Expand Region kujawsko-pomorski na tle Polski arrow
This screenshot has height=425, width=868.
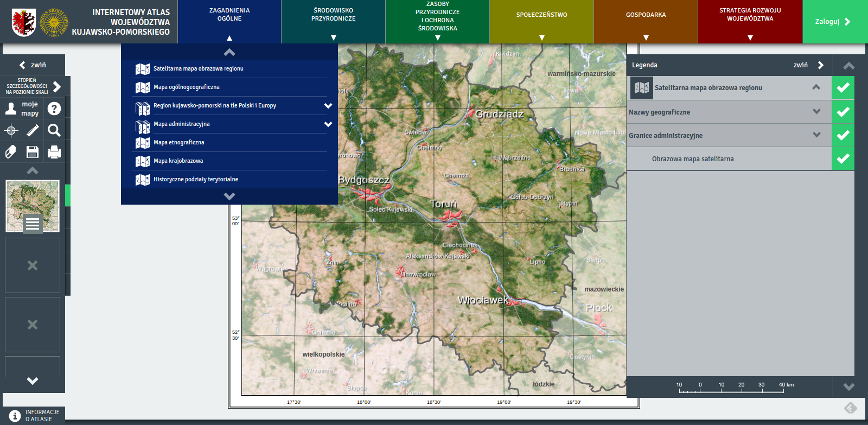point(328,106)
